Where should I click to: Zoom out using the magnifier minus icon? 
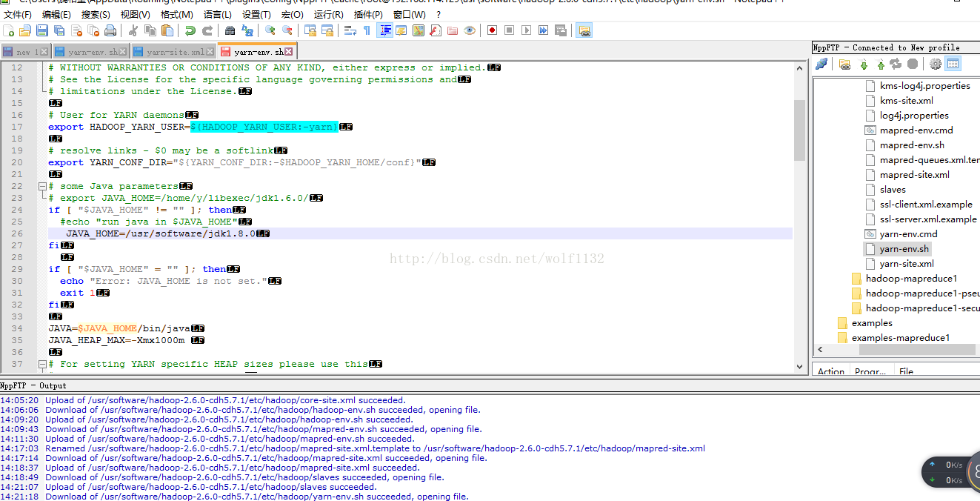coord(287,30)
